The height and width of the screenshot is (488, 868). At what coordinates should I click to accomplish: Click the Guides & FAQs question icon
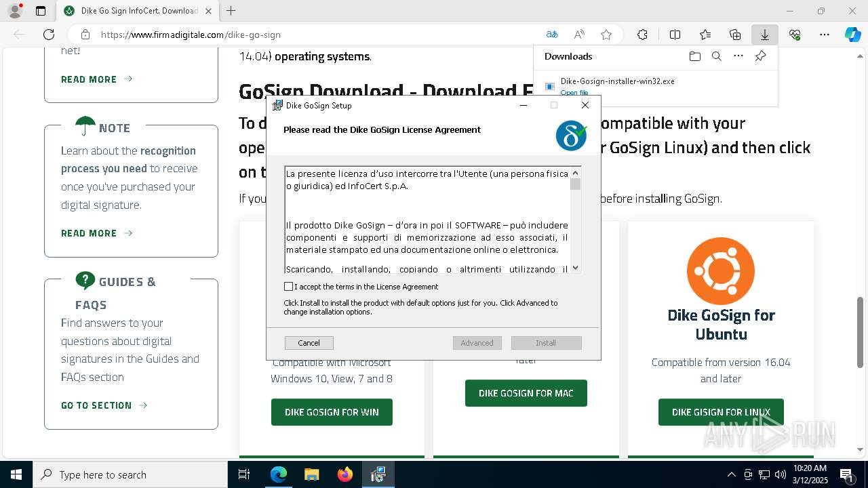(85, 281)
